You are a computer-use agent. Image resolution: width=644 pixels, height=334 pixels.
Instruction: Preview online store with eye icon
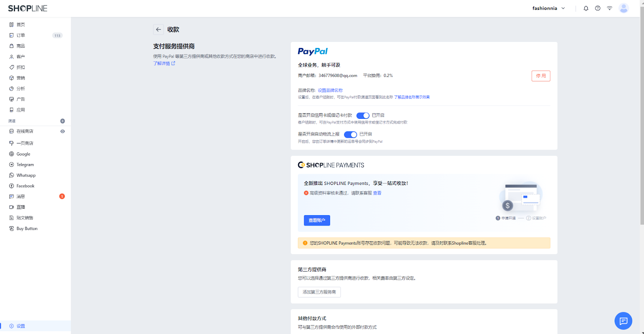(x=62, y=131)
